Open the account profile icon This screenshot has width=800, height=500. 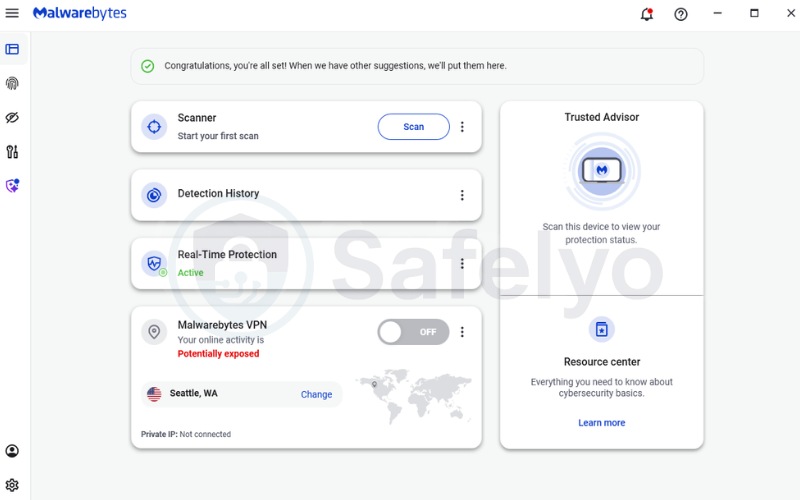12,451
